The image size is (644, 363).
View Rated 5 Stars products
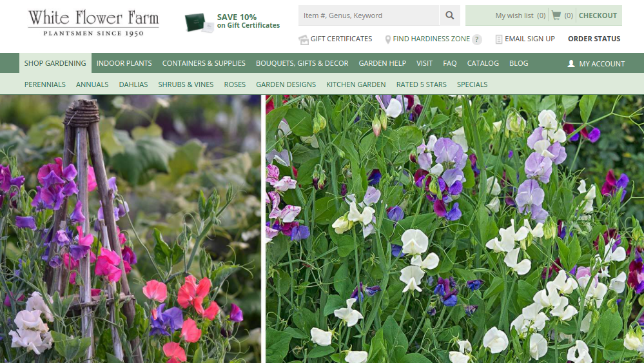[421, 84]
